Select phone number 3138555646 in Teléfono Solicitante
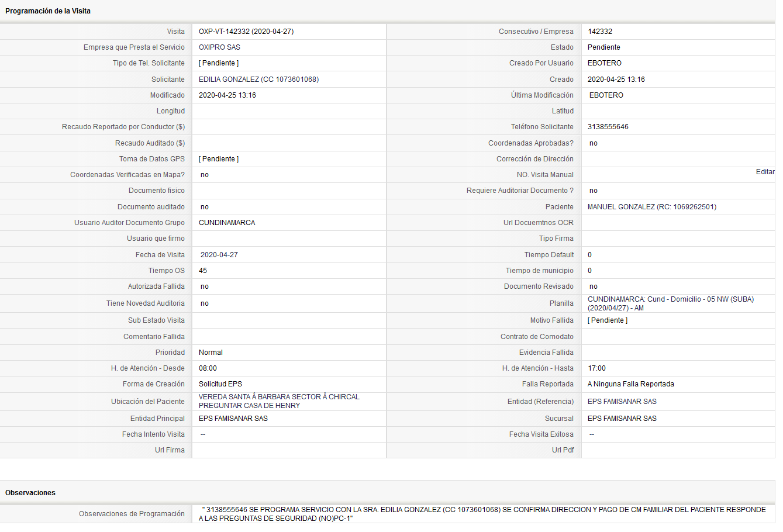The image size is (783, 532). 608,127
